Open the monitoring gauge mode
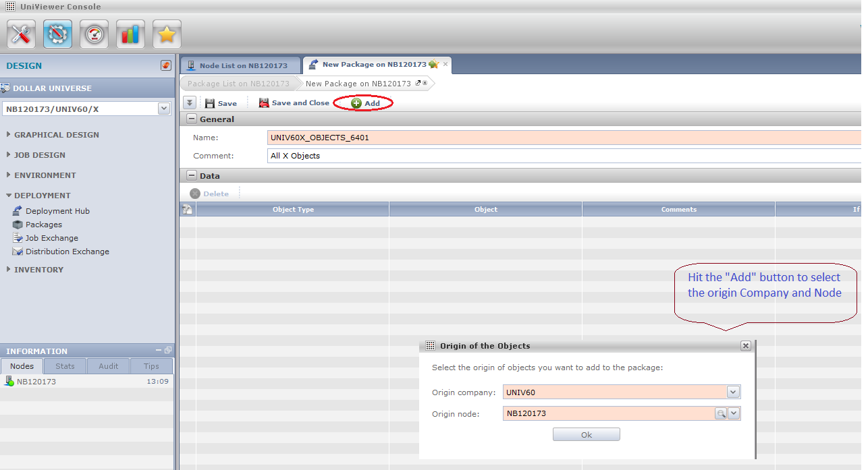This screenshot has height=470, width=868. coord(94,34)
